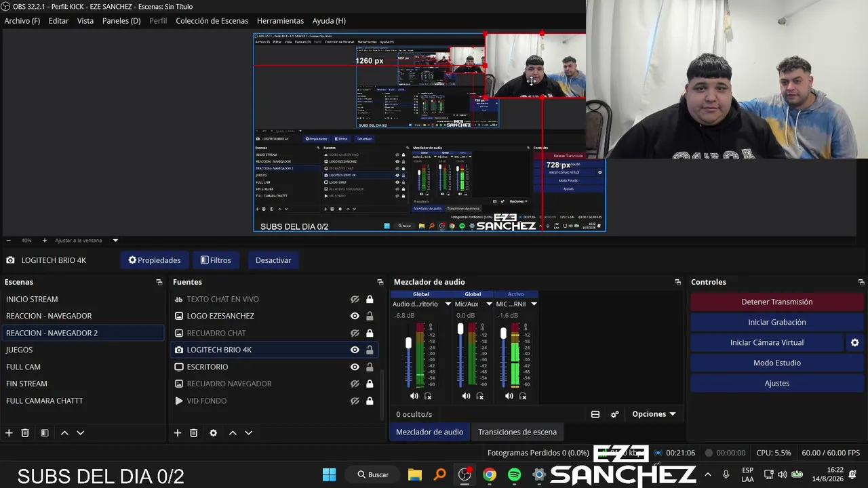This screenshot has height=488, width=868.
Task: Open Filtros for the selected source
Action: pyautogui.click(x=216, y=260)
